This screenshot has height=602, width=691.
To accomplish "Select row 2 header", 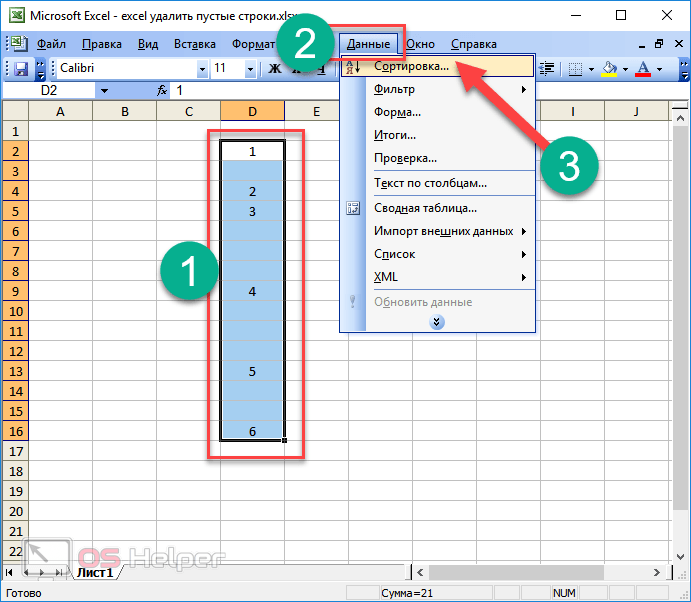I will 16,151.
